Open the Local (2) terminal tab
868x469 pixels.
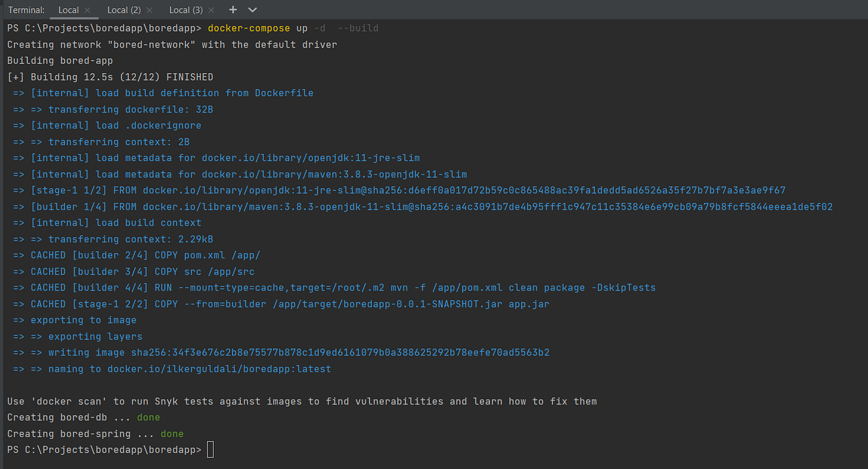[x=123, y=10]
